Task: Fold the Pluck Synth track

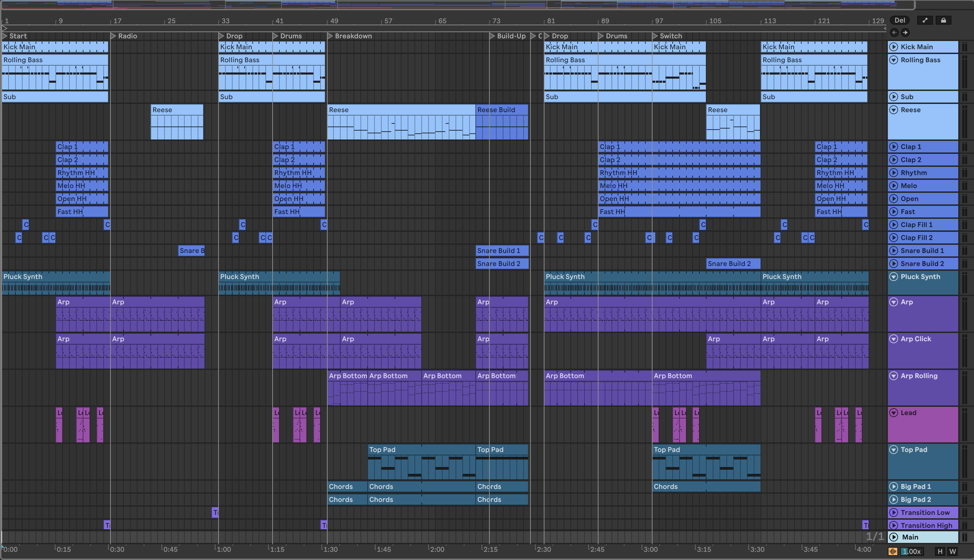Action: [x=894, y=277]
